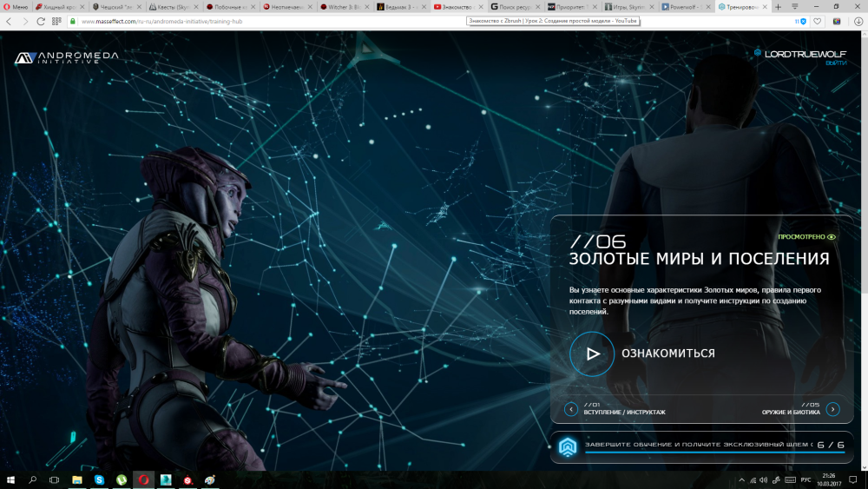The image size is (868, 489).
Task: Click the Andromeda Initiative logo
Action: coord(67,57)
